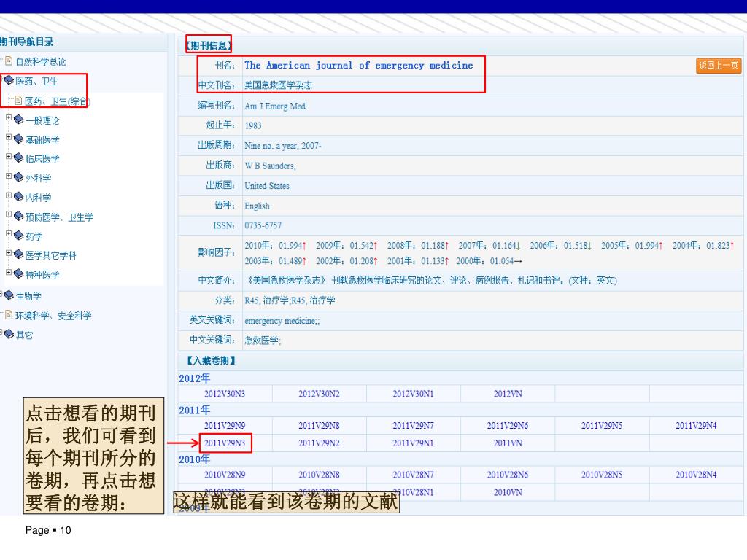Click document icon beside 环境科学、安全科学

click(x=9, y=315)
